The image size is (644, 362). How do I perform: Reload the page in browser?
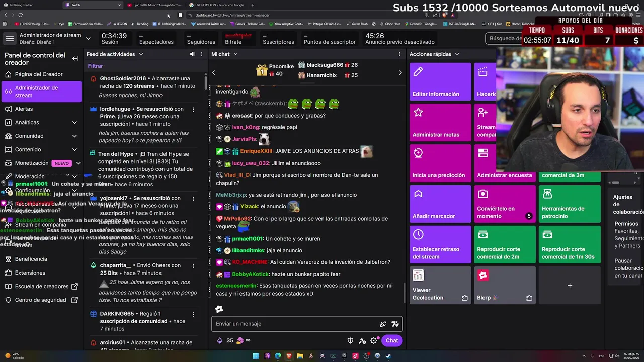[x=20, y=15]
